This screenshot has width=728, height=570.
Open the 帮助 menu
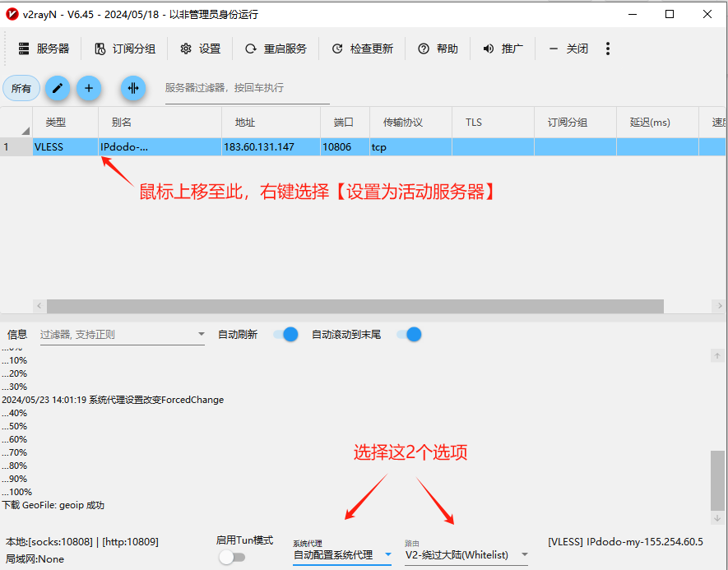pyautogui.click(x=438, y=49)
